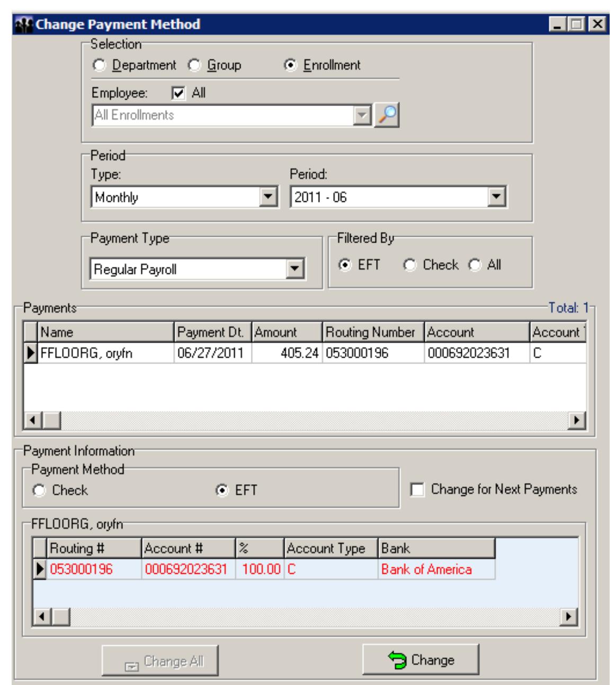Image resolution: width=616 pixels, height=685 pixels.
Task: Click Payments grid scroll right arrow
Action: click(x=577, y=421)
